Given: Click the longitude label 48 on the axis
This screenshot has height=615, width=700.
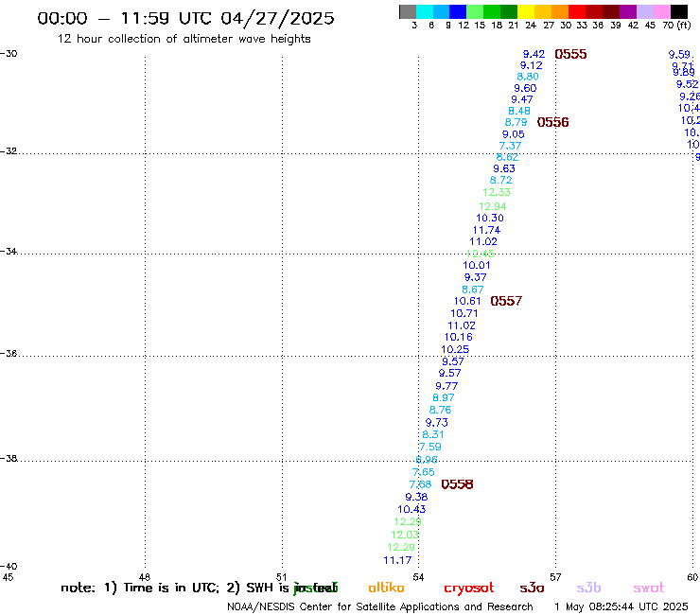Looking at the screenshot, I should 145,577.
